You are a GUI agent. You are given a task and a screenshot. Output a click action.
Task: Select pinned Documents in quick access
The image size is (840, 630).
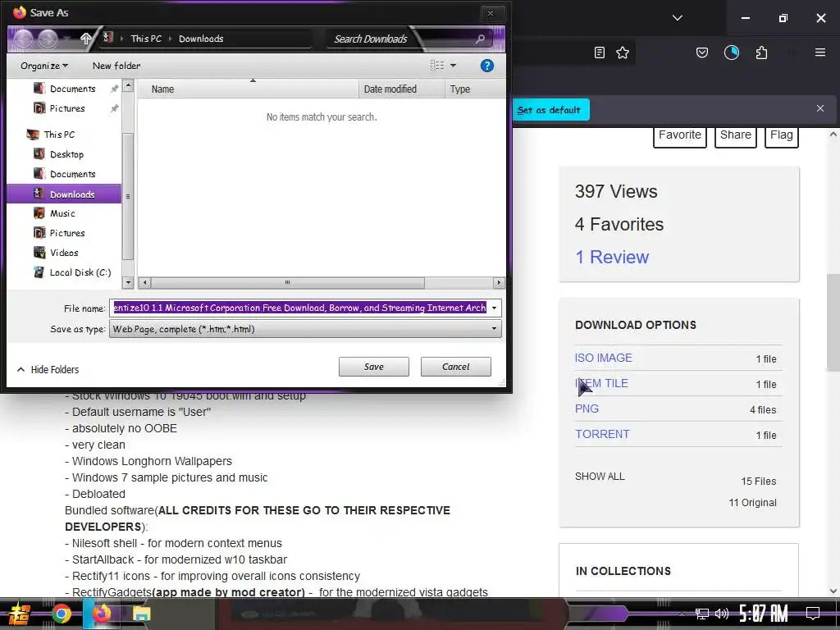(72, 89)
